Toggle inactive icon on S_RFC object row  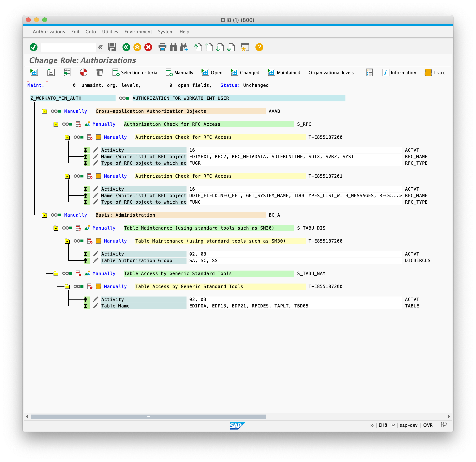(78, 124)
